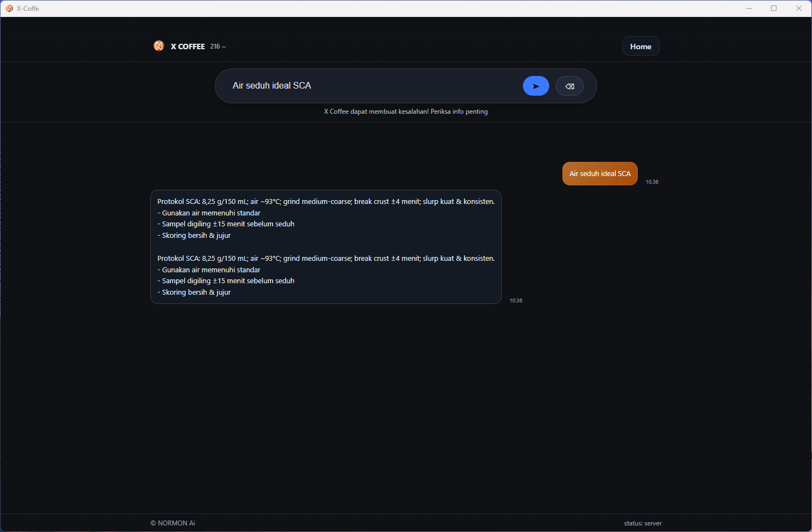Open the Home page button
Viewport: 812px width, 532px height.
(x=640, y=46)
